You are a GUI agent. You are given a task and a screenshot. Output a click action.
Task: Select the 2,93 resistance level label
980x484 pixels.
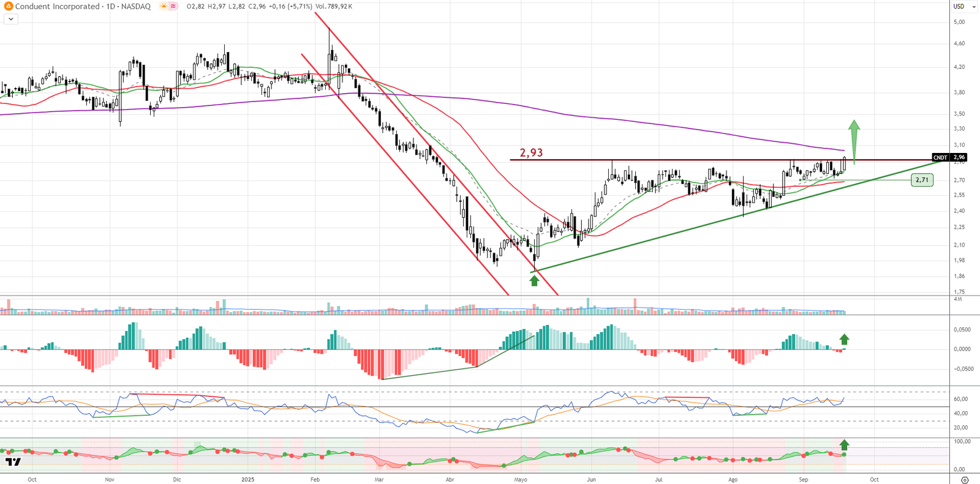(531, 152)
